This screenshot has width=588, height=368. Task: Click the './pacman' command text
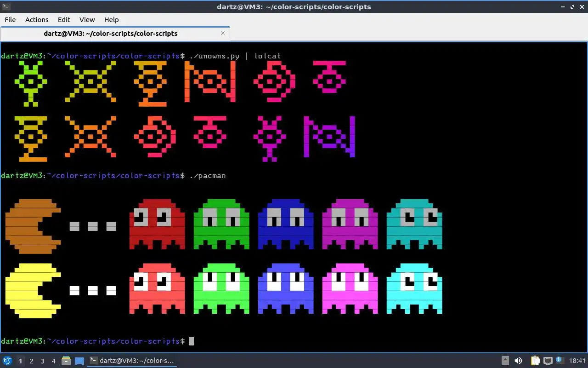click(x=207, y=176)
